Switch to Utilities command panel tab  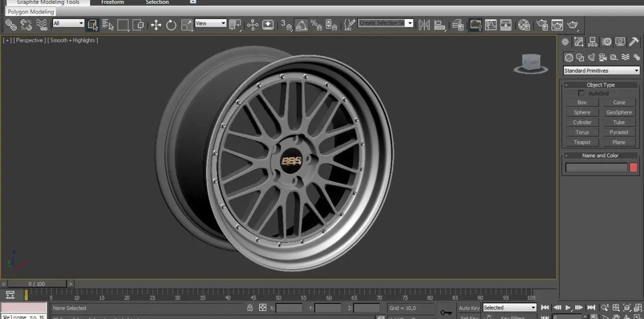coord(634,41)
